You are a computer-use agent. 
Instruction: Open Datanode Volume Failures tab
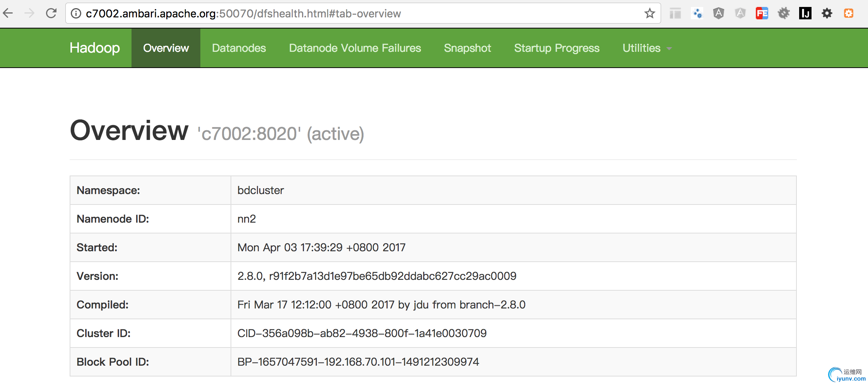pos(355,48)
